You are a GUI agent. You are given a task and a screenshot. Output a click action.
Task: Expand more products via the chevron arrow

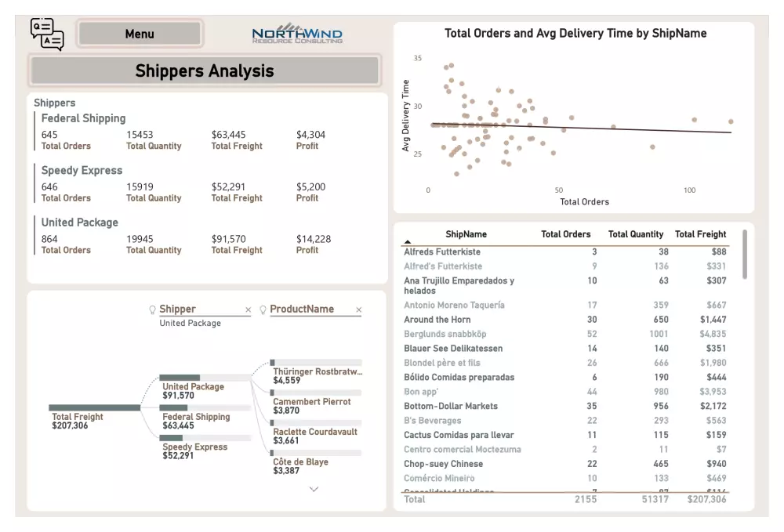(x=314, y=488)
